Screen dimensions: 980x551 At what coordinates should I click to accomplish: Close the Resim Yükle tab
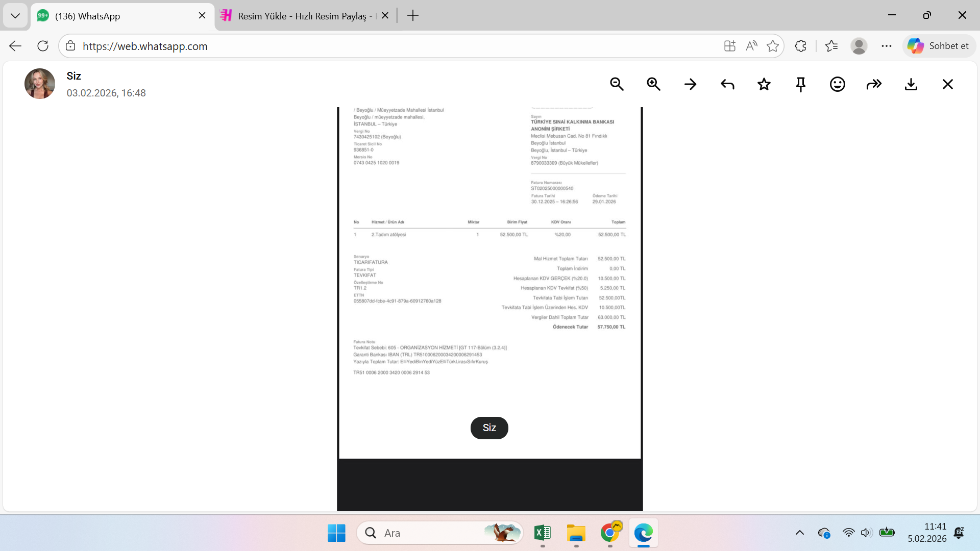pos(385,16)
